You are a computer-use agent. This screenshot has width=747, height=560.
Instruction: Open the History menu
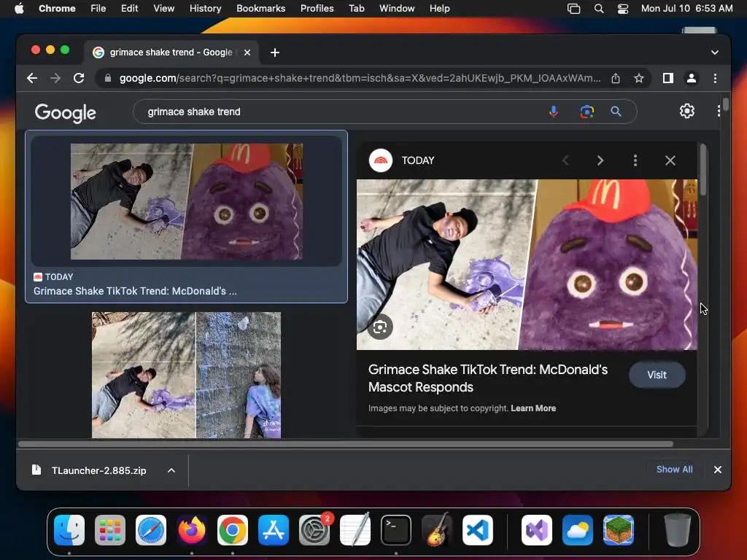pos(205,9)
